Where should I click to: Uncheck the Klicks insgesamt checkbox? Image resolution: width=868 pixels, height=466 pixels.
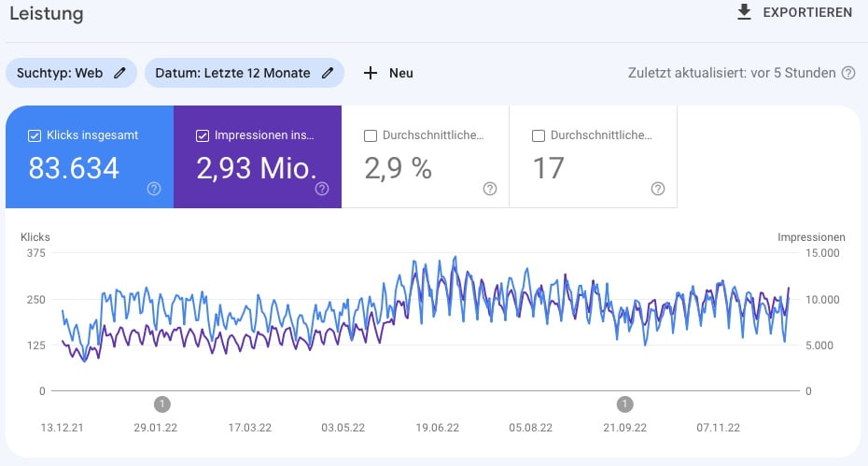tap(35, 135)
